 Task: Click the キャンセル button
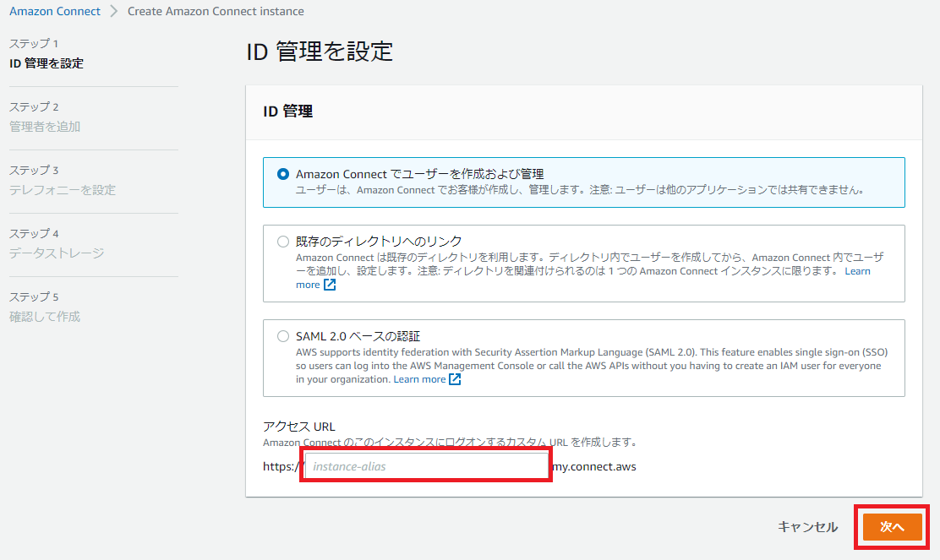pyautogui.click(x=807, y=527)
